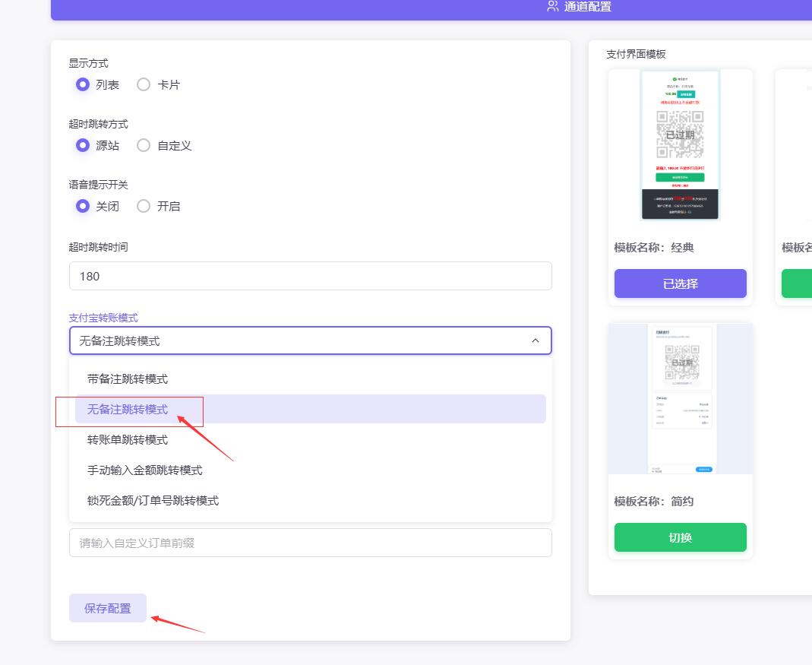
Task: Click the 支付宝转账模式 select box
Action: (x=296, y=340)
